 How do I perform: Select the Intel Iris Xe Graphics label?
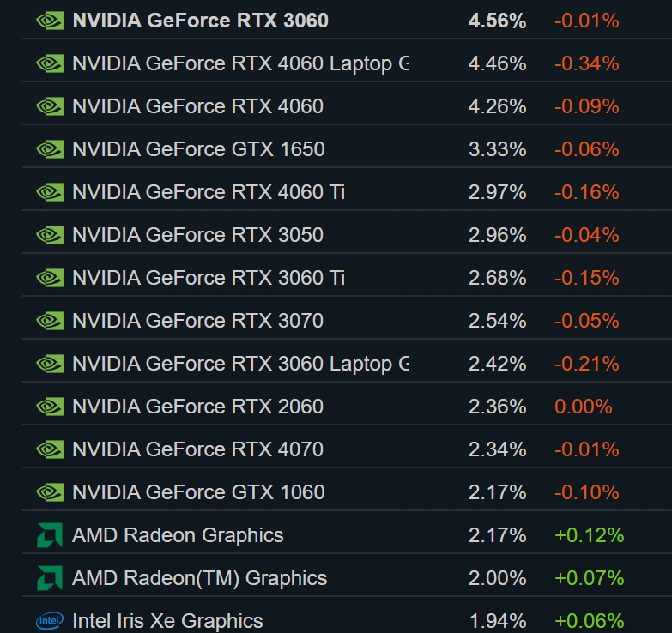167,620
